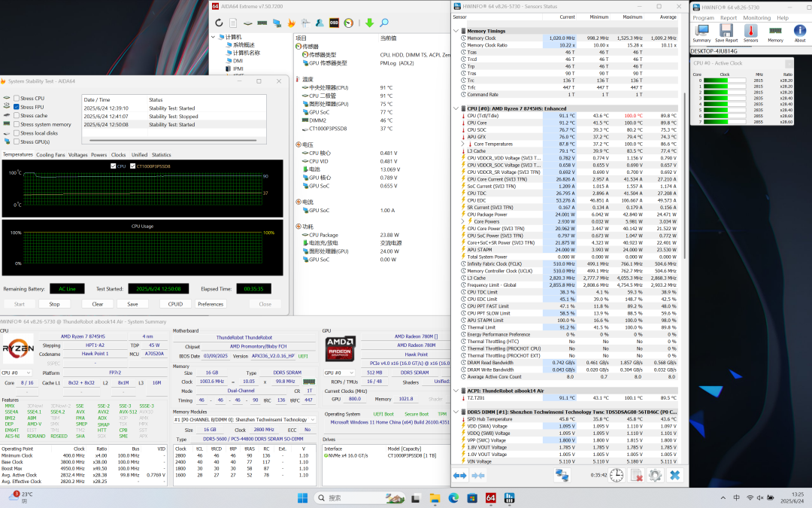Switch to the Cooling Fans tab
The height and width of the screenshot is (508, 812).
coord(51,155)
